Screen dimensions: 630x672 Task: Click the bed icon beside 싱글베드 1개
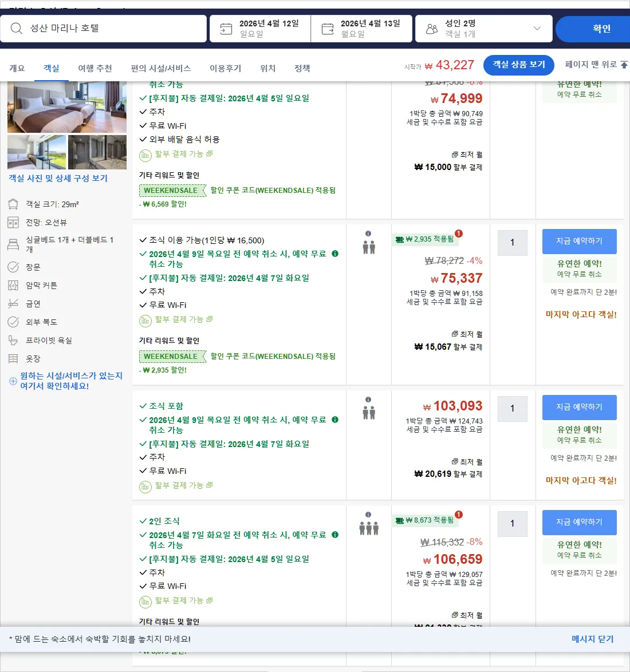(13, 244)
